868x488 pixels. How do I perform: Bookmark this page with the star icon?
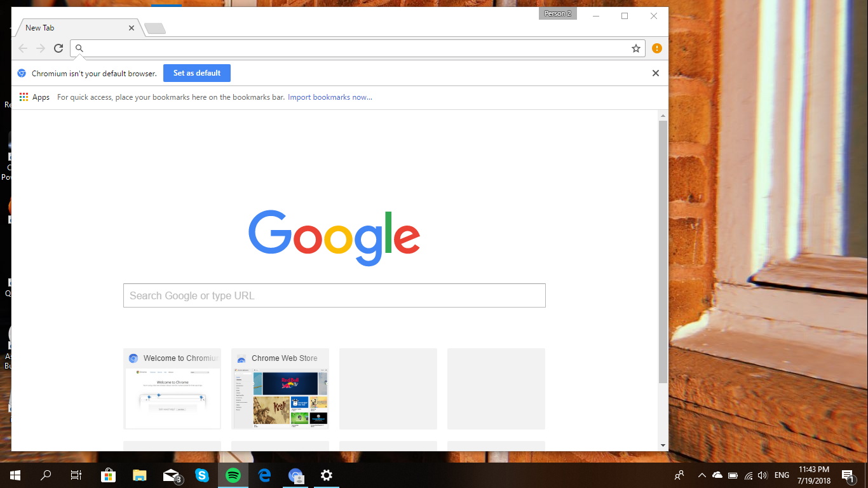tap(635, 48)
